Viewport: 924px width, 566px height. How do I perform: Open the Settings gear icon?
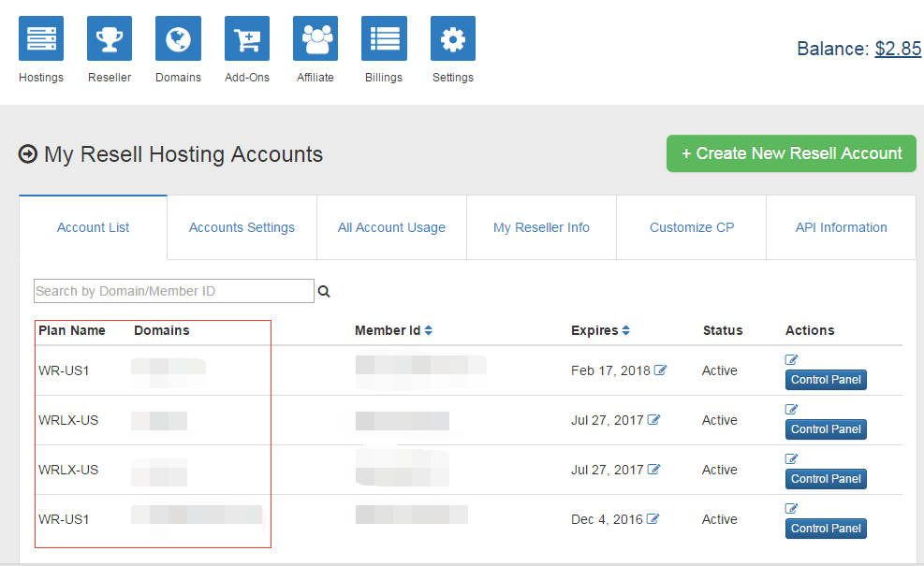453,39
